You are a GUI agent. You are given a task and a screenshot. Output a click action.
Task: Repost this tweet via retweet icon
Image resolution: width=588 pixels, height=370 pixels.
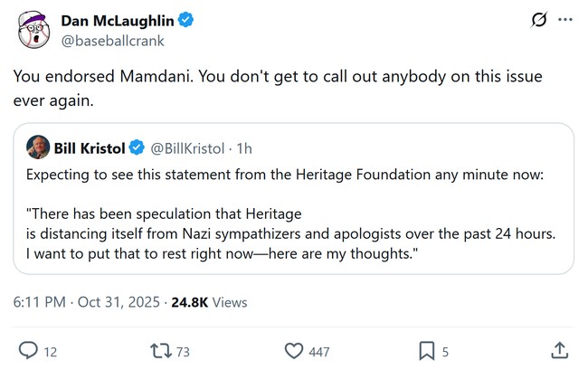[x=160, y=350]
